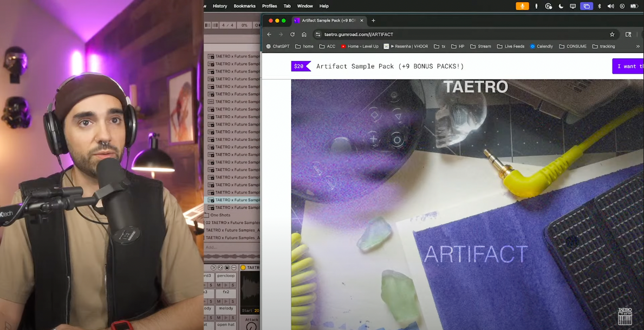Go back one page in Chrome
This screenshot has height=330, width=644.
click(x=269, y=35)
